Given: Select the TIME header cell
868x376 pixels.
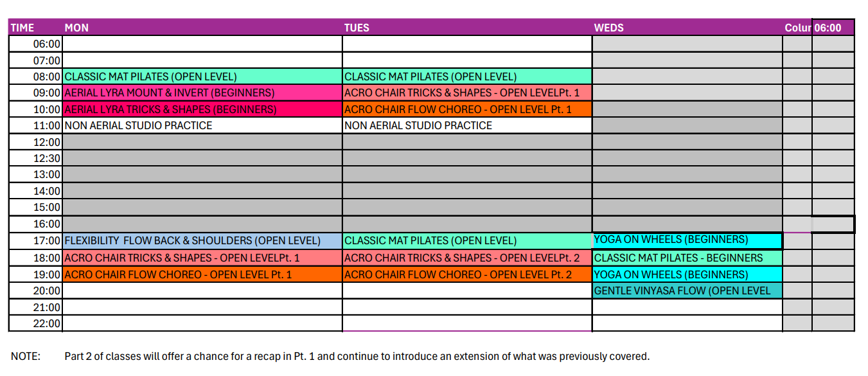Looking at the screenshot, I should click(x=35, y=28).
